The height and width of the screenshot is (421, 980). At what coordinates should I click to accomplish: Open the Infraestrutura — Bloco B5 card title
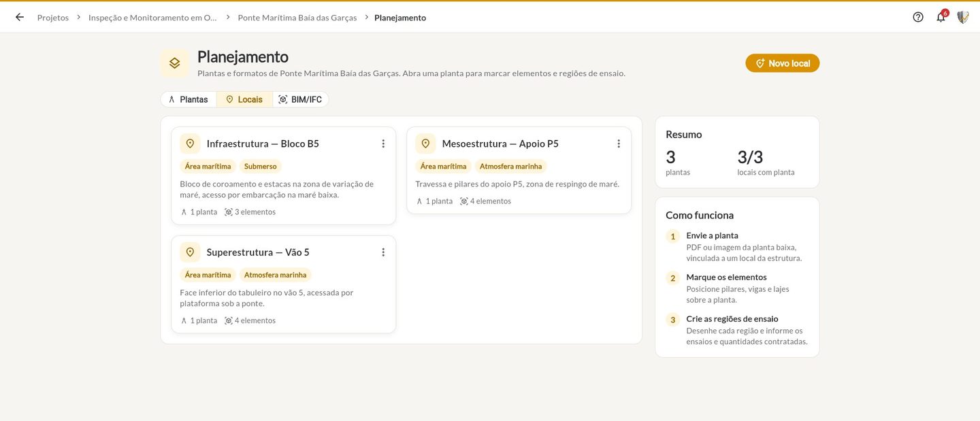263,144
